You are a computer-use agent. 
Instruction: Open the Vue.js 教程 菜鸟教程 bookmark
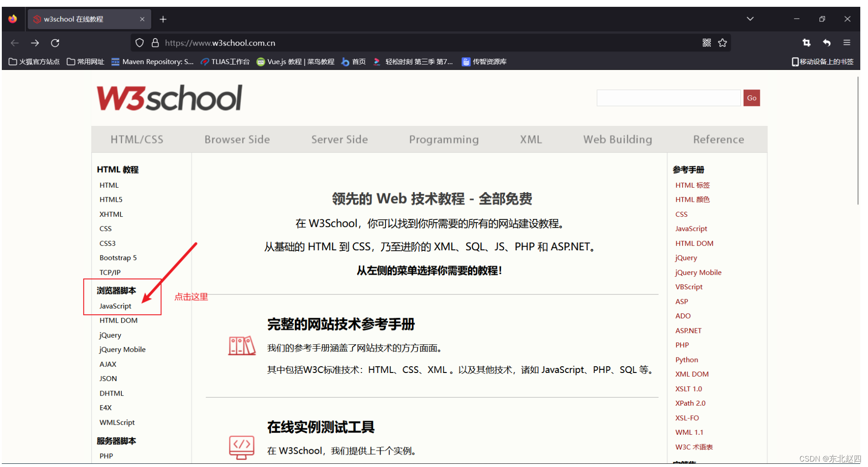pos(295,62)
